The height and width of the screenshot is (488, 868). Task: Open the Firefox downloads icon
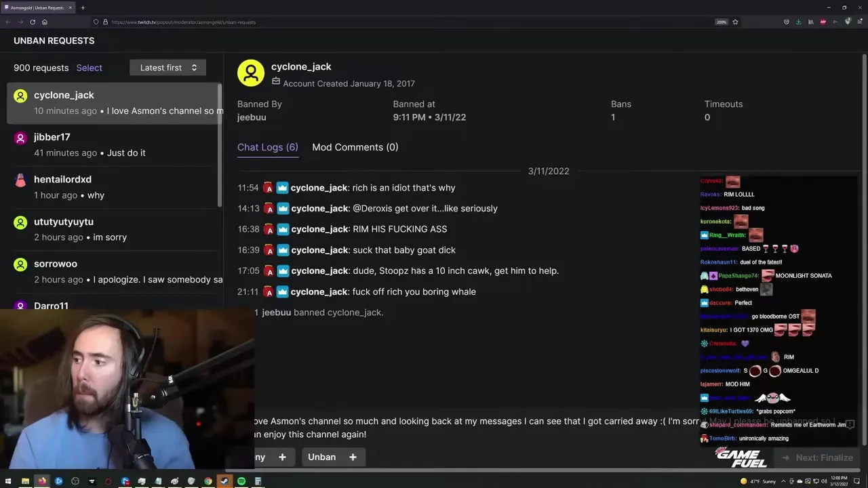pyautogui.click(x=798, y=22)
